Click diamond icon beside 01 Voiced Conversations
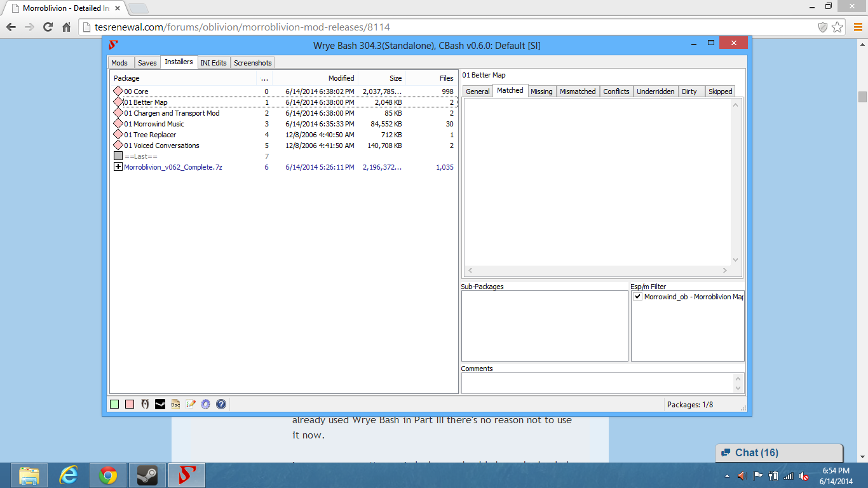 click(118, 146)
